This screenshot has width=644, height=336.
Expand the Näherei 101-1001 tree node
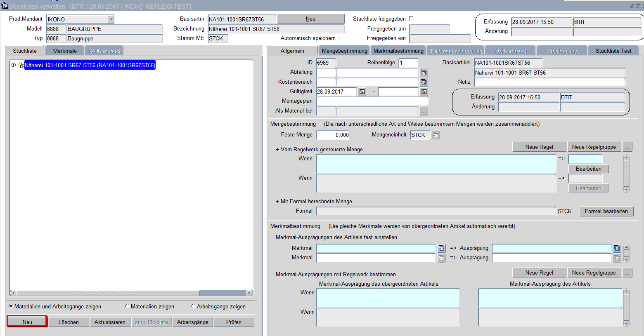pos(14,65)
